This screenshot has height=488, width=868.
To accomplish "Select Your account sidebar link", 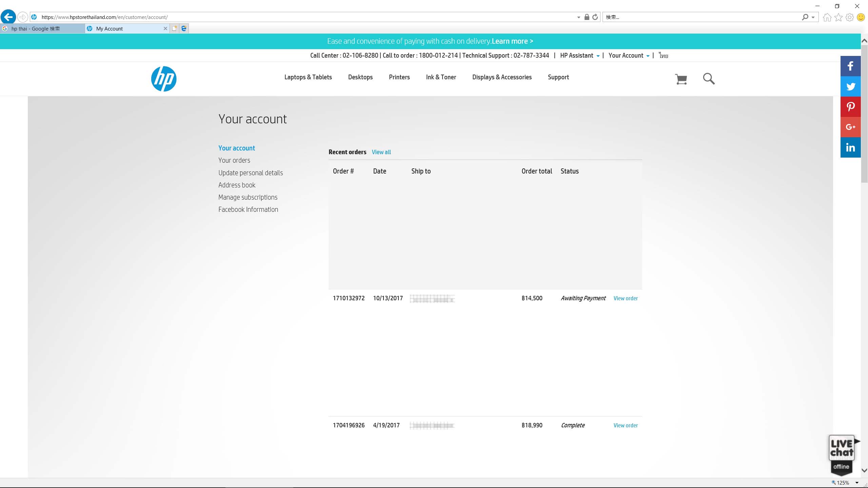I will point(237,148).
